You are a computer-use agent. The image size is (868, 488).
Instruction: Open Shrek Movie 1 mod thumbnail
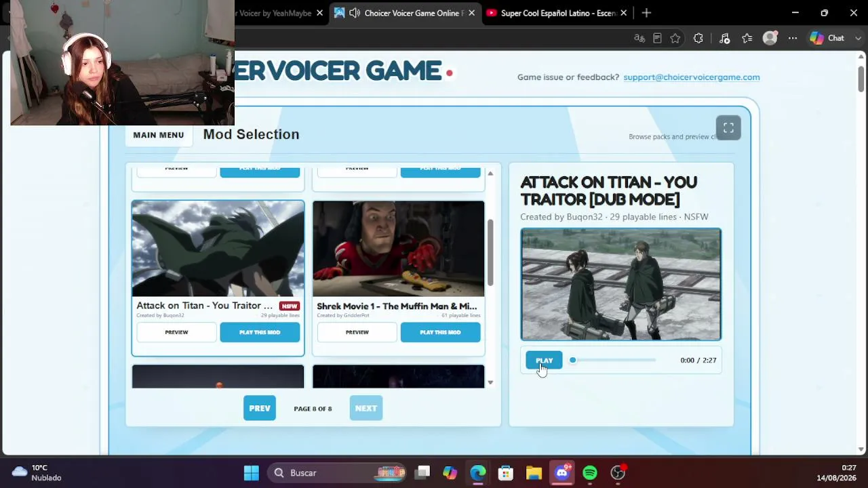[399, 249]
